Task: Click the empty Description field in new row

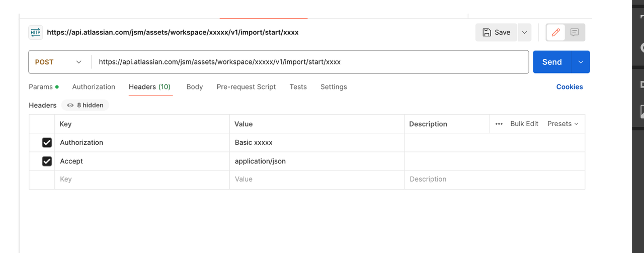Action: [x=495, y=180]
